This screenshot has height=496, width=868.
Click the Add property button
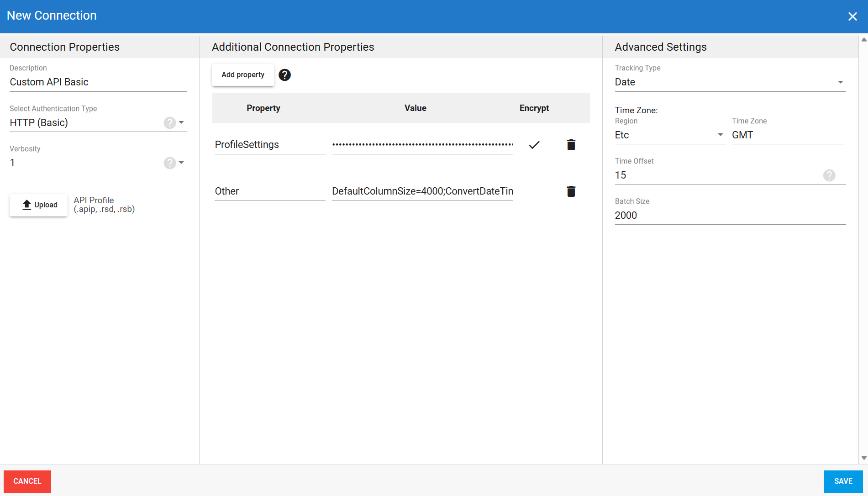[243, 75]
